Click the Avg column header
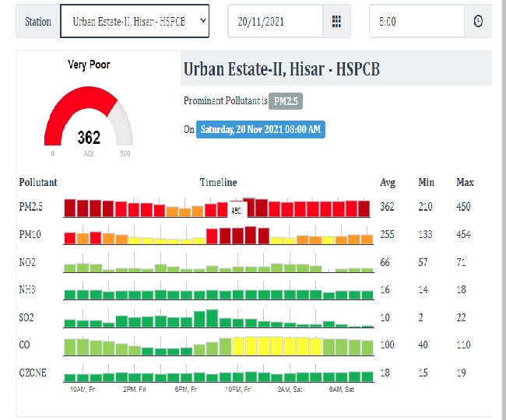This screenshot has width=506, height=420. 387,182
